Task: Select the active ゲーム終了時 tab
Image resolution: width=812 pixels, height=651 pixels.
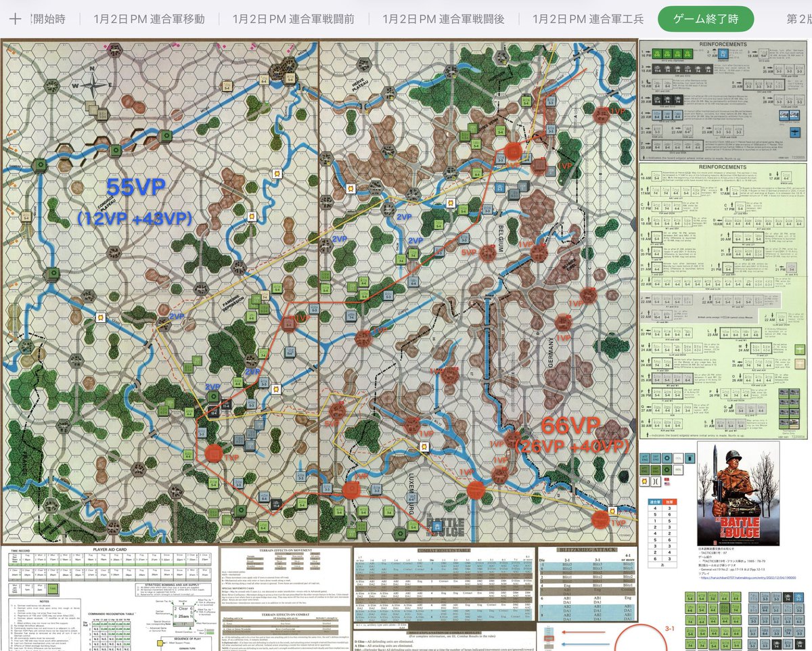Action: [x=706, y=19]
